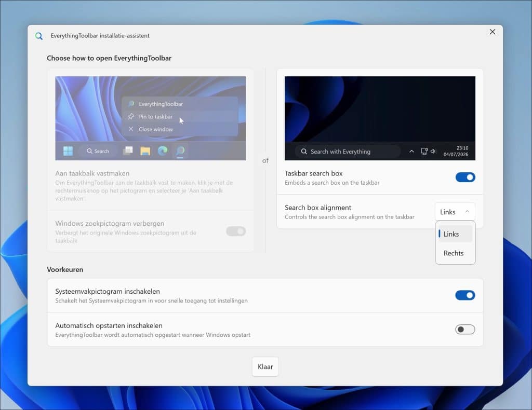Screen dimensions: 532x410
Task: Click Search with Everything box in preview
Action: (348, 152)
